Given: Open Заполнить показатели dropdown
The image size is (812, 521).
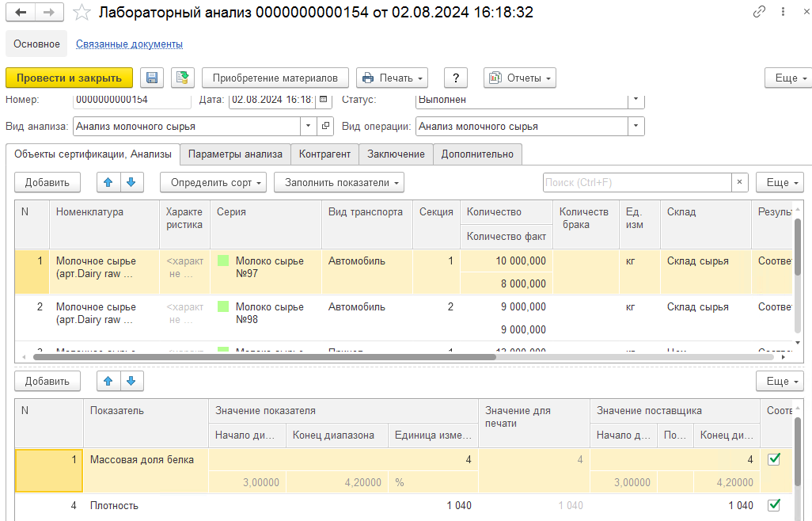Looking at the screenshot, I should click(x=339, y=182).
